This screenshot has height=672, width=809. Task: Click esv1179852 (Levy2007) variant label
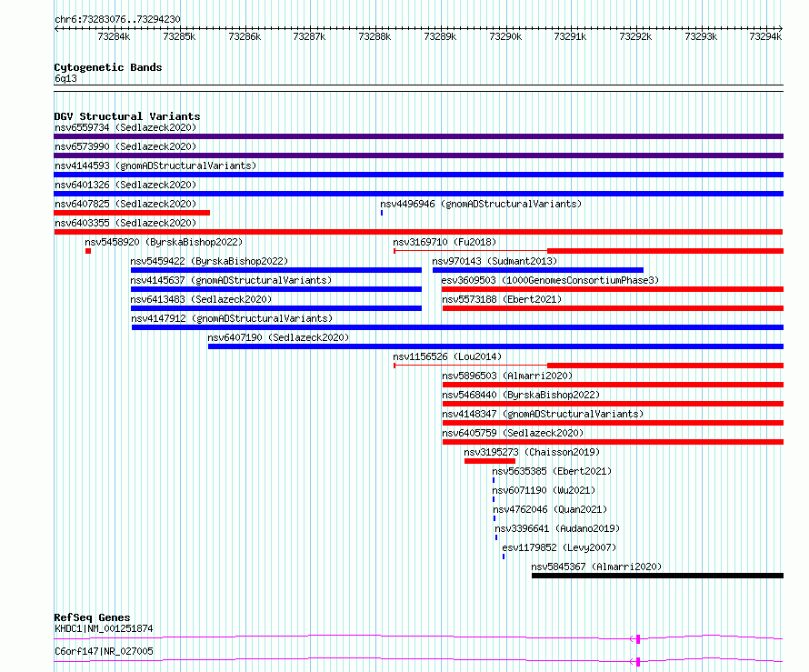click(x=559, y=547)
